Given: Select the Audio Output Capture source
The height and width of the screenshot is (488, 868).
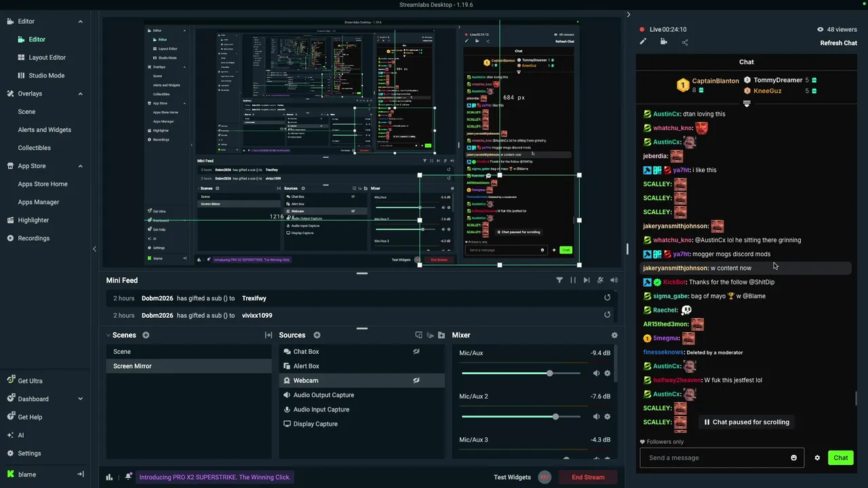Looking at the screenshot, I should [361, 395].
